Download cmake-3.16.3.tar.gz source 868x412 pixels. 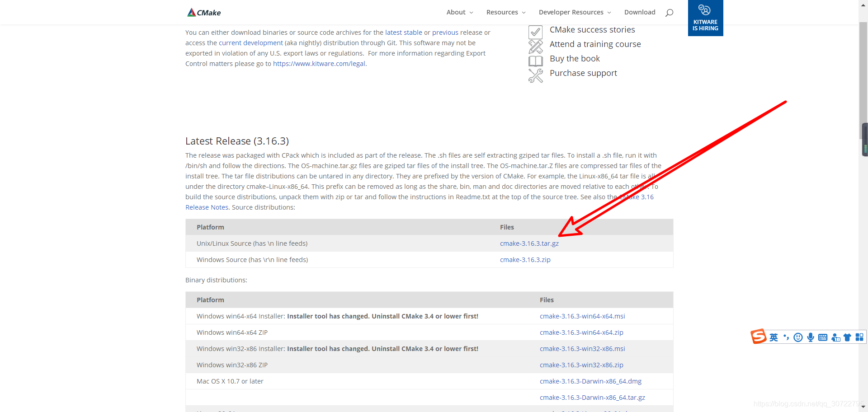[529, 243]
